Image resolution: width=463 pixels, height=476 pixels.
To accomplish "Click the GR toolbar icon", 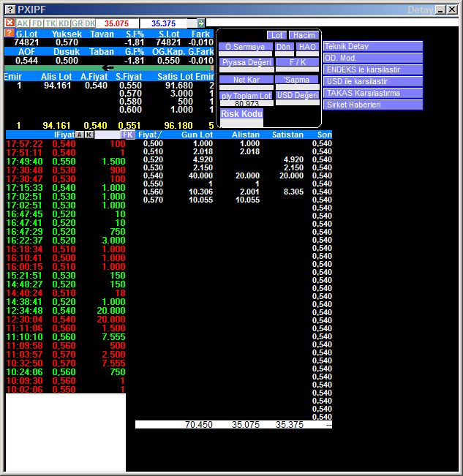I will point(77,23).
